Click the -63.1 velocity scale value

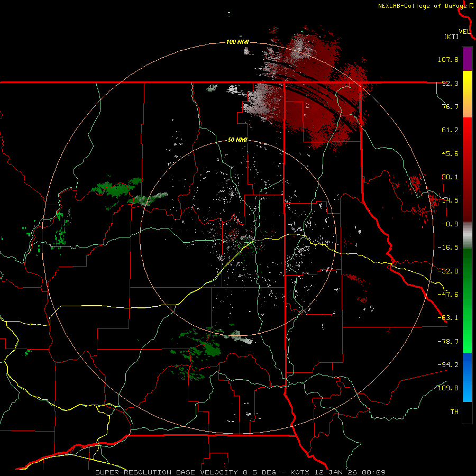[x=448, y=318]
